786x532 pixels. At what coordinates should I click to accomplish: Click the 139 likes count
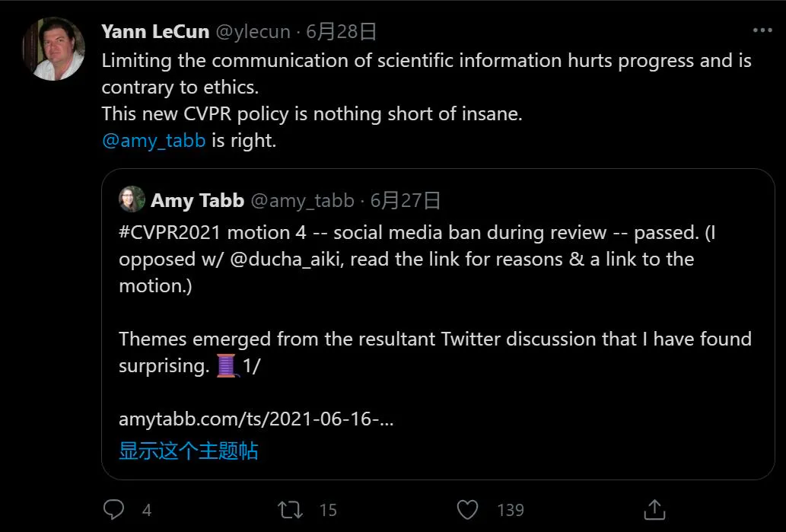(x=510, y=510)
